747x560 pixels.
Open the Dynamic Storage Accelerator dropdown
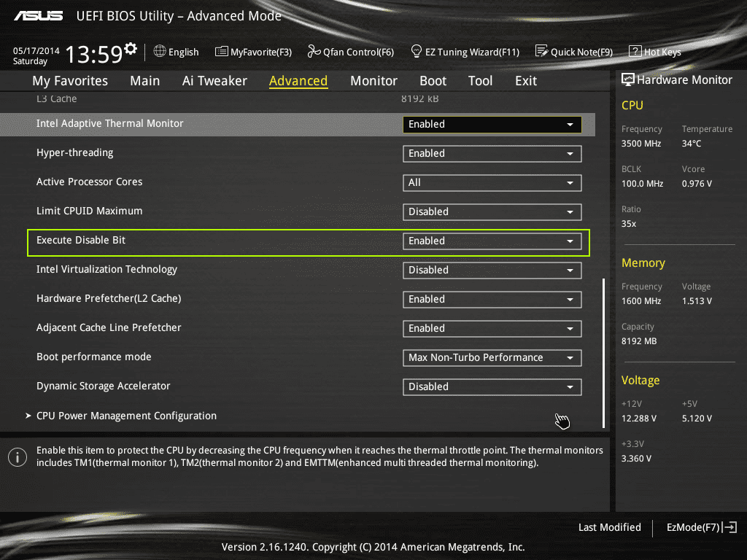point(492,387)
